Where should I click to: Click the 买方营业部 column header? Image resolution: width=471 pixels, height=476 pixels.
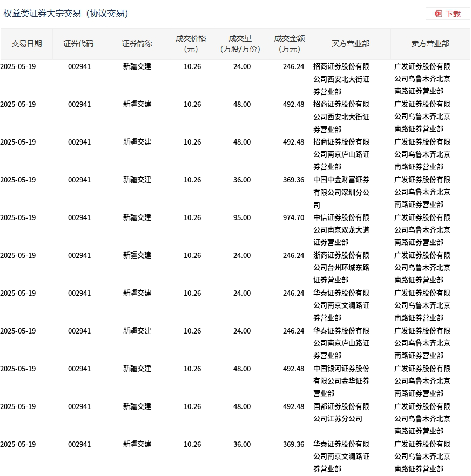pyautogui.click(x=351, y=44)
